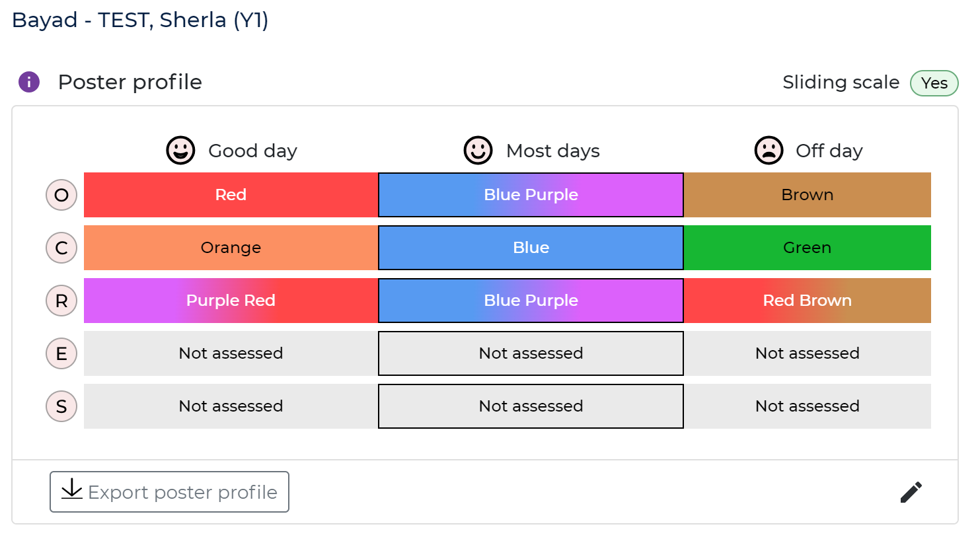Click the Blue Most days cell
980x543 pixels.
click(531, 248)
